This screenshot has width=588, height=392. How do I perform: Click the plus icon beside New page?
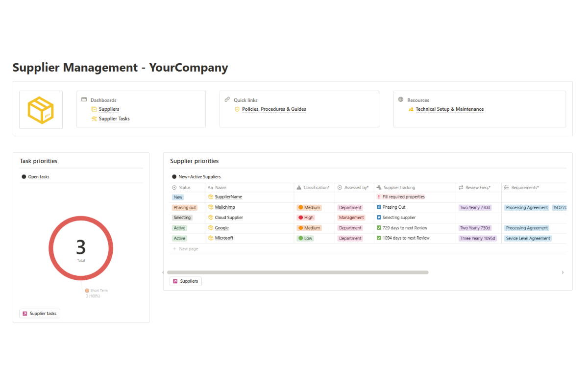pyautogui.click(x=174, y=249)
